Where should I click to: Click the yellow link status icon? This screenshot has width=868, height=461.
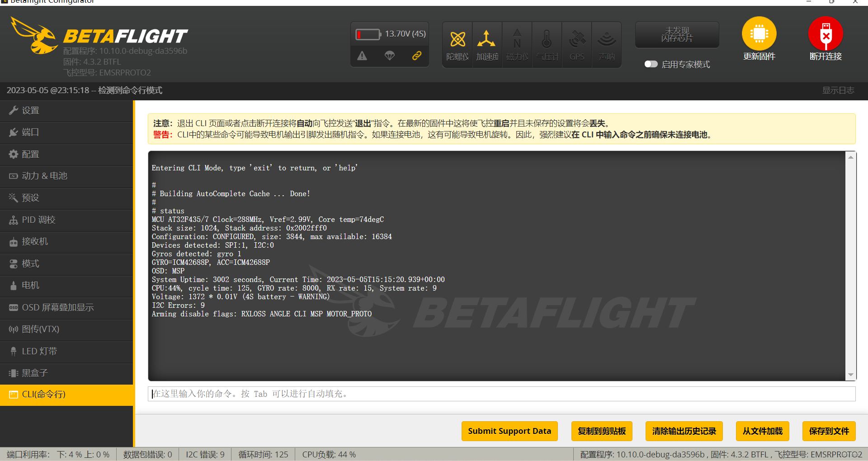point(417,56)
